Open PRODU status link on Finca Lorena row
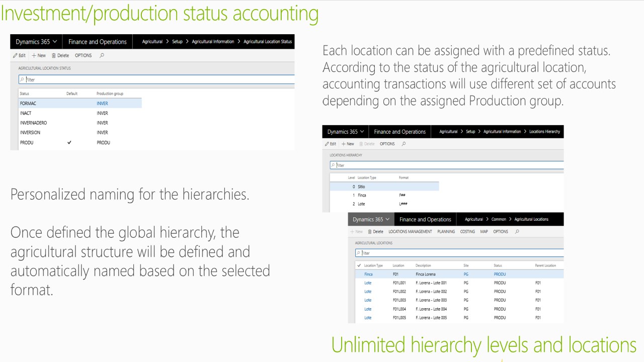Image resolution: width=644 pixels, height=362 pixels. click(x=500, y=275)
